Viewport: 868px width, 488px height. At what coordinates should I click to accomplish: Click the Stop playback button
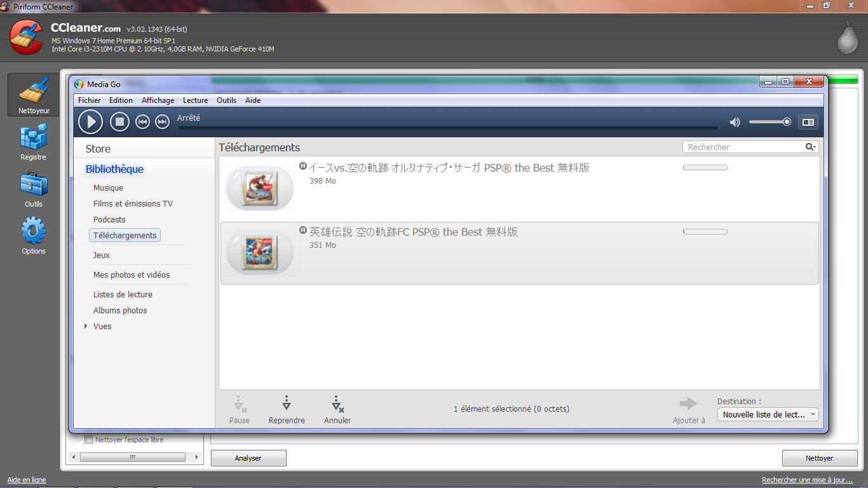tap(119, 121)
